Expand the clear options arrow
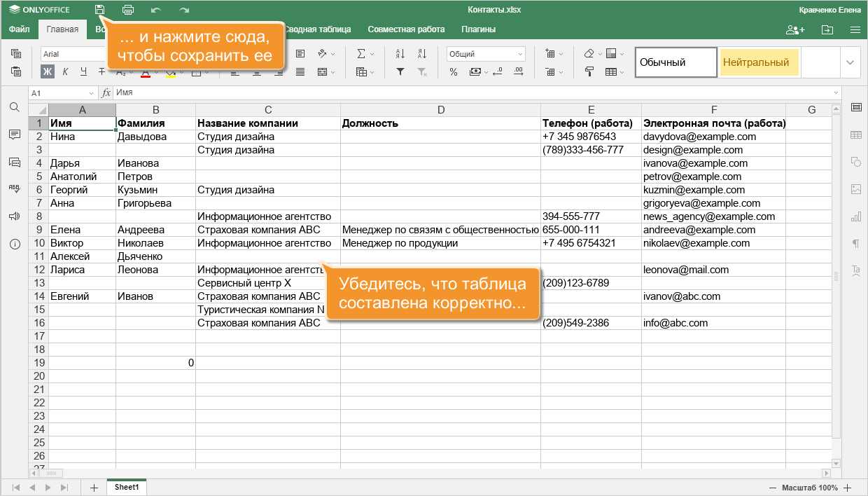 [x=601, y=54]
